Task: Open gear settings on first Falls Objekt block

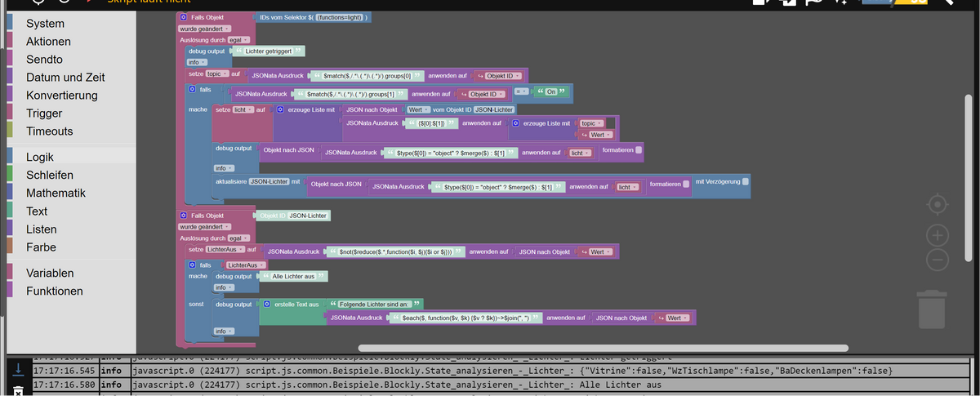Action: [183, 17]
